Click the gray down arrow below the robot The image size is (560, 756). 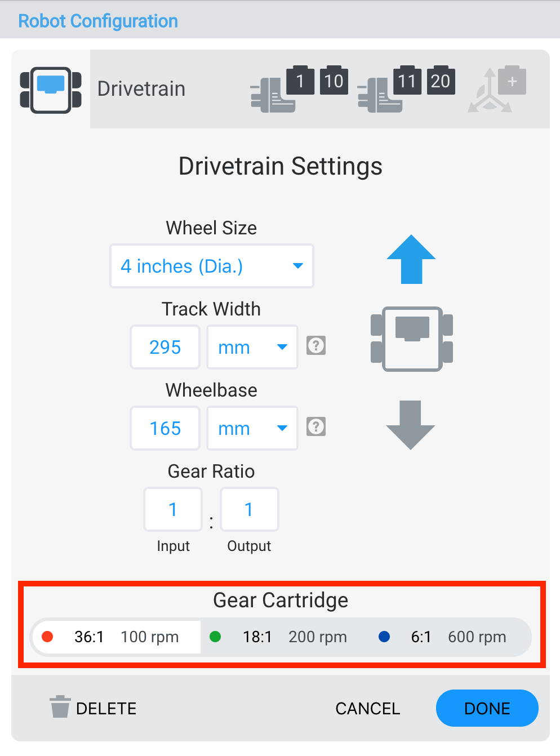coord(411,426)
